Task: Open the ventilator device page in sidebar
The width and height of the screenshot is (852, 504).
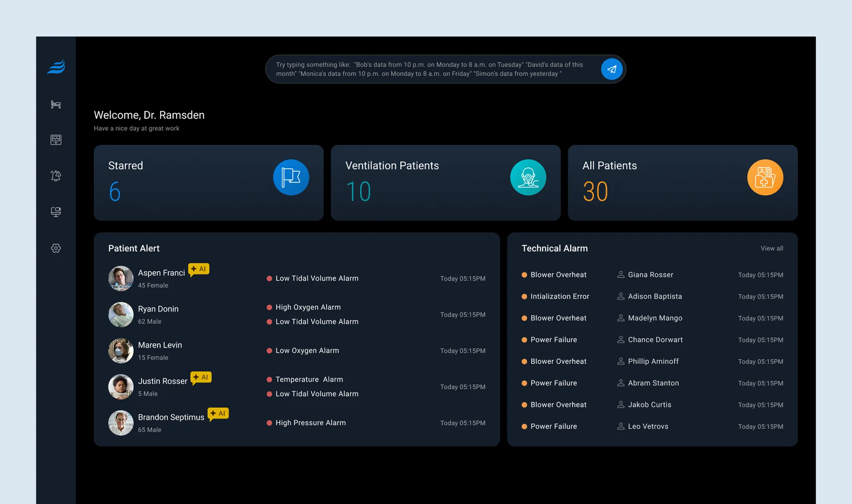Action: 55,212
